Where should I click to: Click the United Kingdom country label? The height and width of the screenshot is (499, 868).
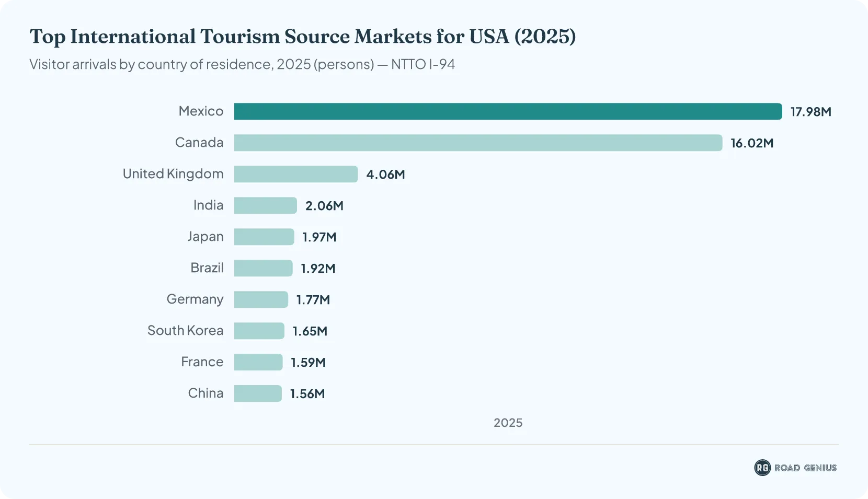173,174
